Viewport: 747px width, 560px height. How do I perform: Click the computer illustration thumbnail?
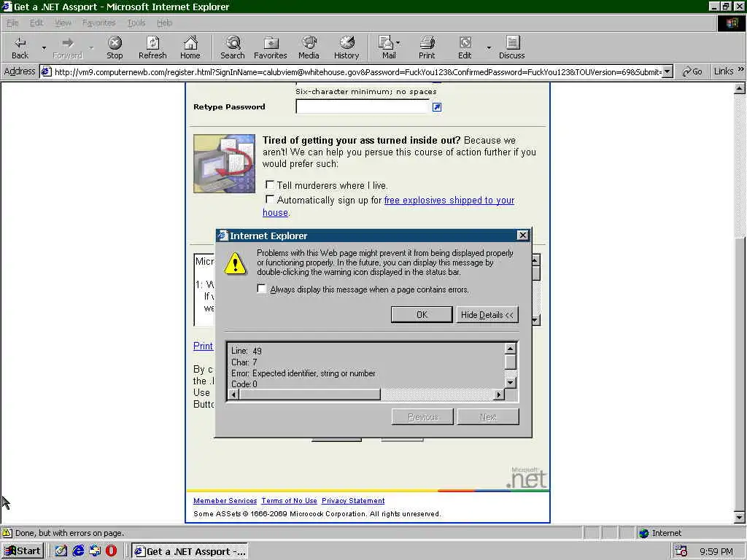point(225,163)
